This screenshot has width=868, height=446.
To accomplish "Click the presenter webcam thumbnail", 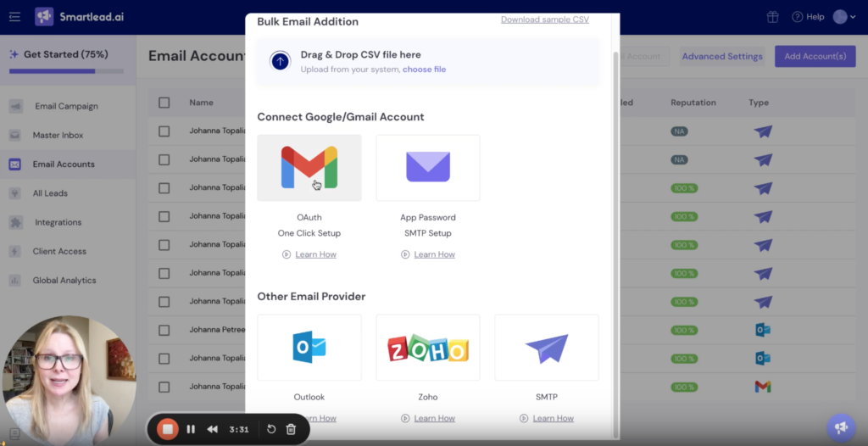I will (69, 382).
